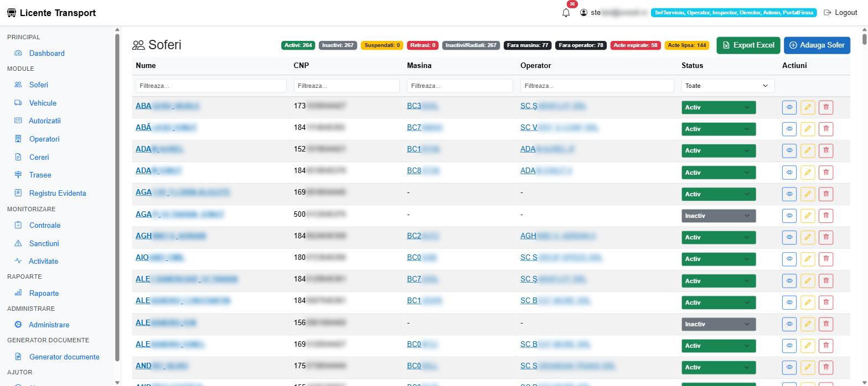This screenshot has height=386, width=868.
Task: Open the notifications bell
Action: (x=566, y=13)
